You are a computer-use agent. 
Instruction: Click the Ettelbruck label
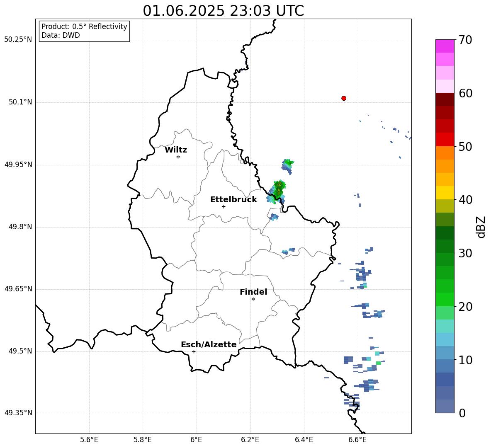(233, 200)
